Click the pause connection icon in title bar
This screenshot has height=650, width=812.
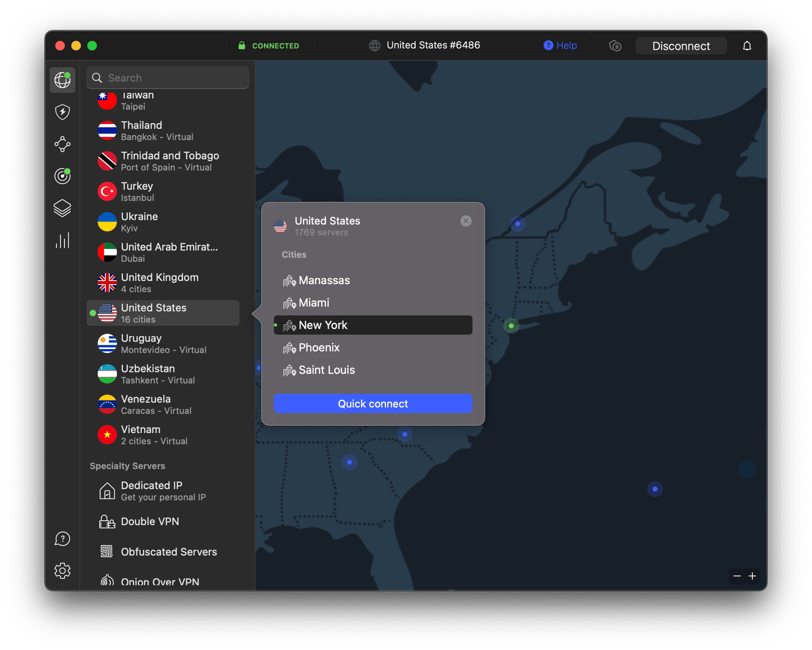pos(615,46)
